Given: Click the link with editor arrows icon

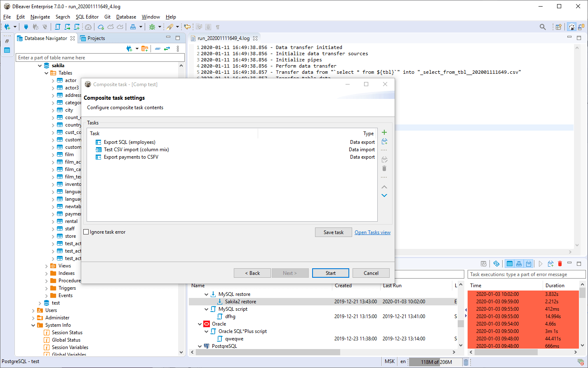Looking at the screenshot, I should click(x=167, y=49).
